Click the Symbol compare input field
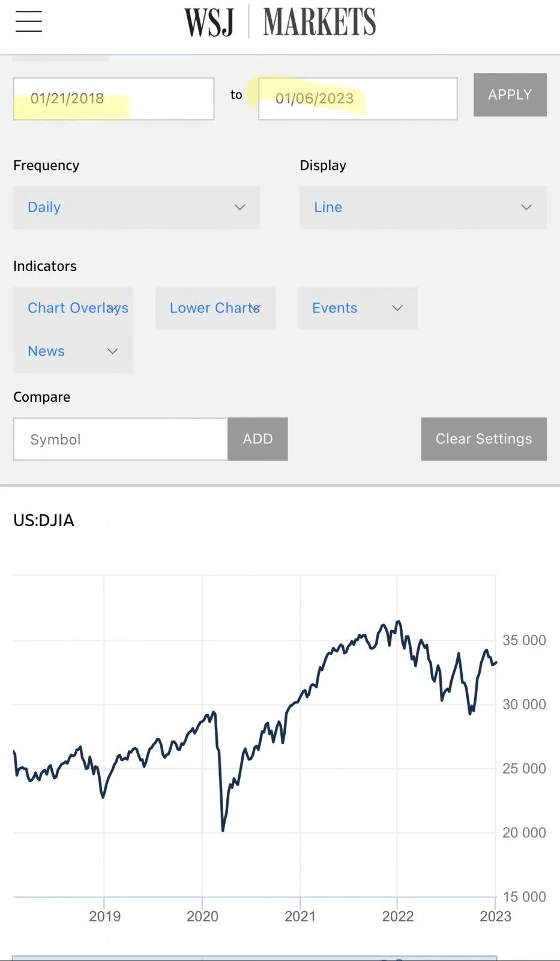The width and height of the screenshot is (560, 961). (121, 439)
